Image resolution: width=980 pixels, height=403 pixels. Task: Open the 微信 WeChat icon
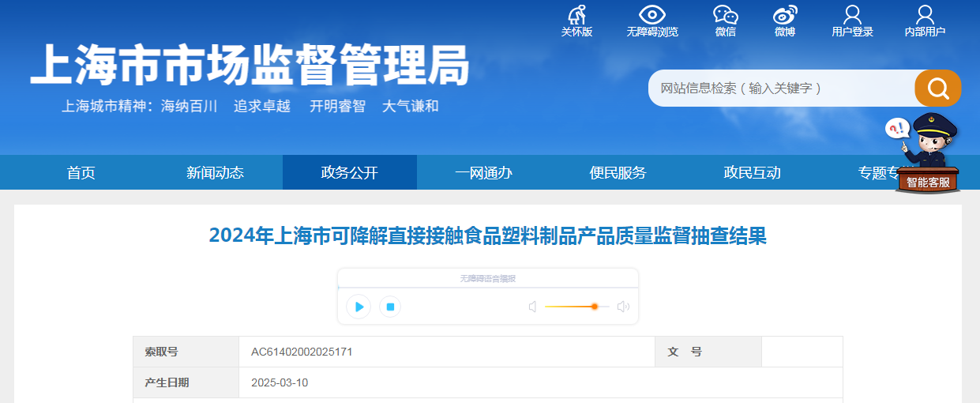click(725, 15)
